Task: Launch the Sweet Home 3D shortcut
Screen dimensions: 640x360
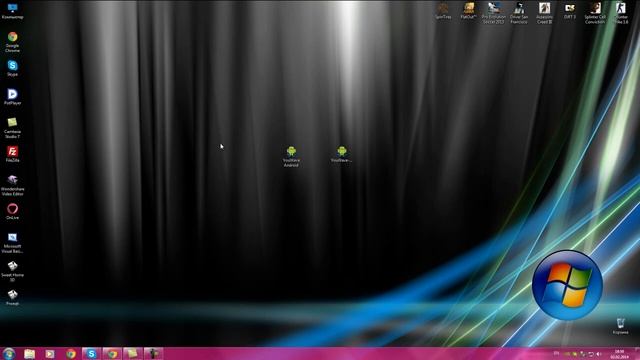Action: coord(12,271)
